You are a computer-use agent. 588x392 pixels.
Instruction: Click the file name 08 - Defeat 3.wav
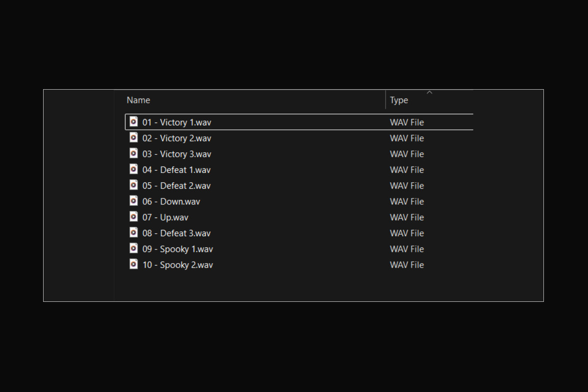coord(176,233)
